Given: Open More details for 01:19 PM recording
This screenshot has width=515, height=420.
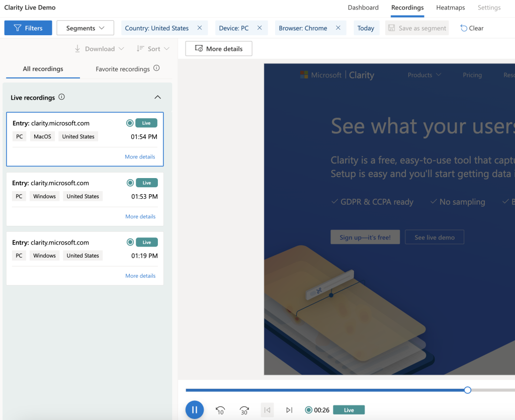Looking at the screenshot, I should pyautogui.click(x=140, y=276).
